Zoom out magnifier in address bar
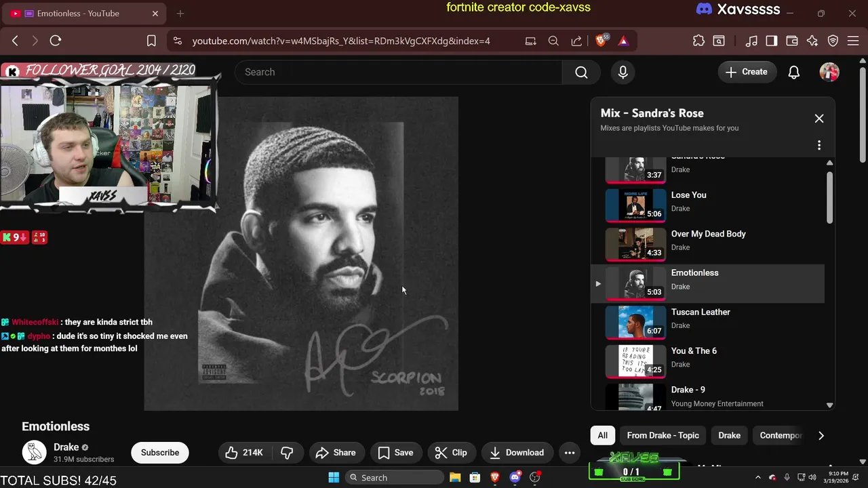 click(x=553, y=41)
